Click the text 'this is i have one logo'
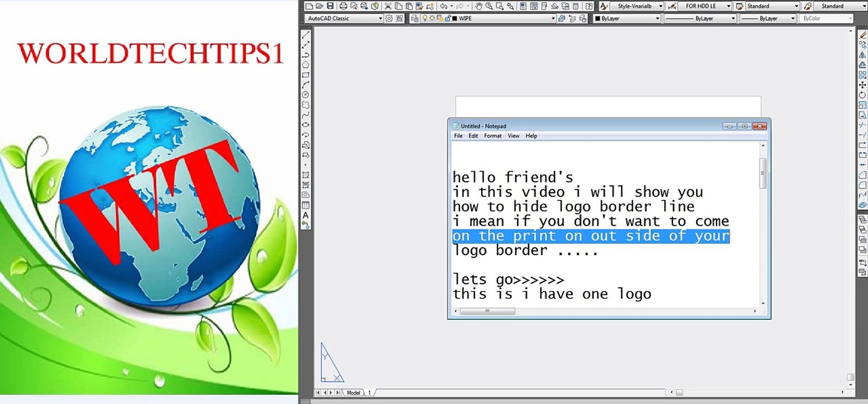The height and width of the screenshot is (404, 868). tap(552, 293)
